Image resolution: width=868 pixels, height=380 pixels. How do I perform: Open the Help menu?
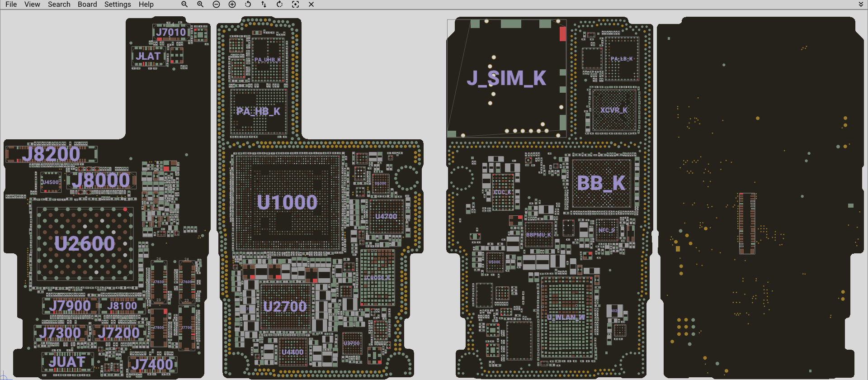coord(146,4)
